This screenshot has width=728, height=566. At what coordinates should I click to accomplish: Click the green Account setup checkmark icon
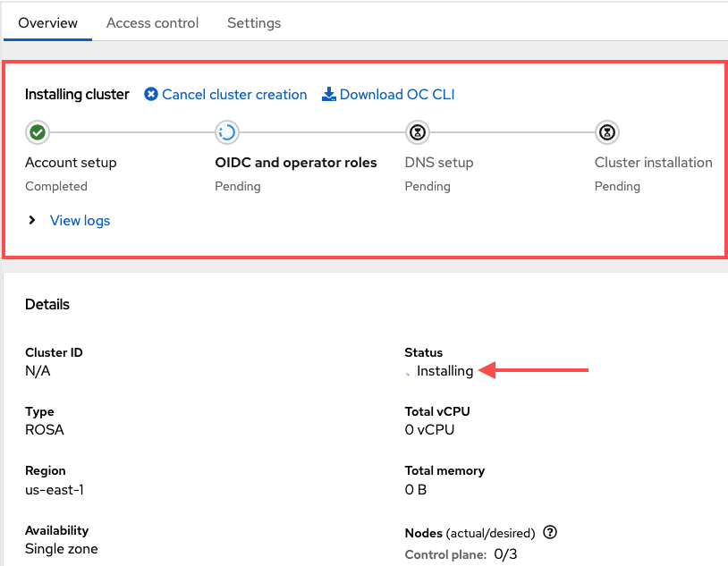[37, 133]
